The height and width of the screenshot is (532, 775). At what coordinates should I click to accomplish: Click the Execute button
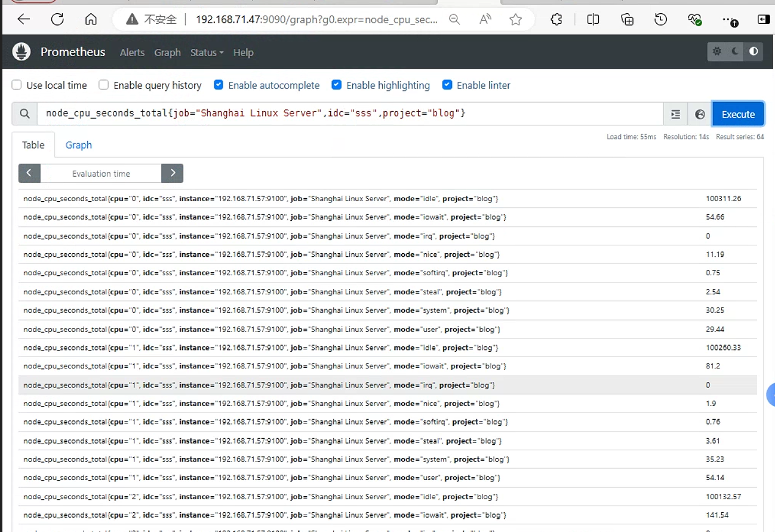tap(738, 114)
